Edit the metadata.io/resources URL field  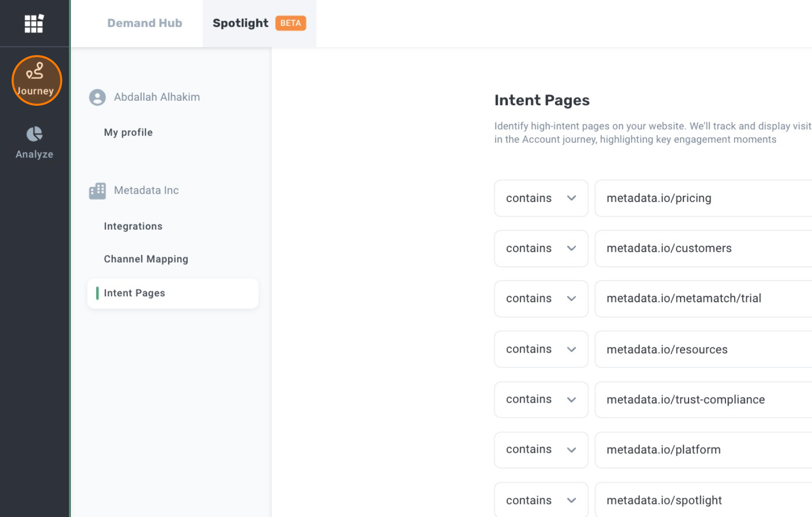click(x=704, y=349)
